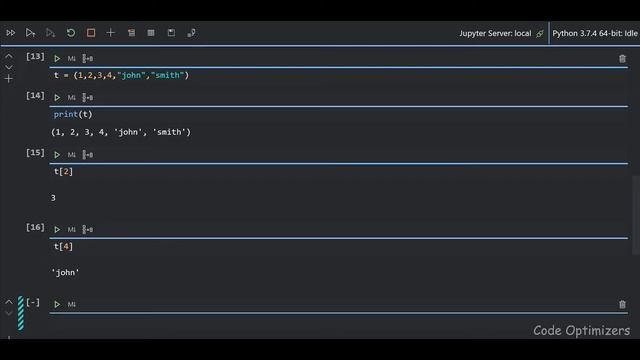Add a cell below cell 13
Image resolution: width=640 pixels, height=360 pixels.
coord(9,78)
